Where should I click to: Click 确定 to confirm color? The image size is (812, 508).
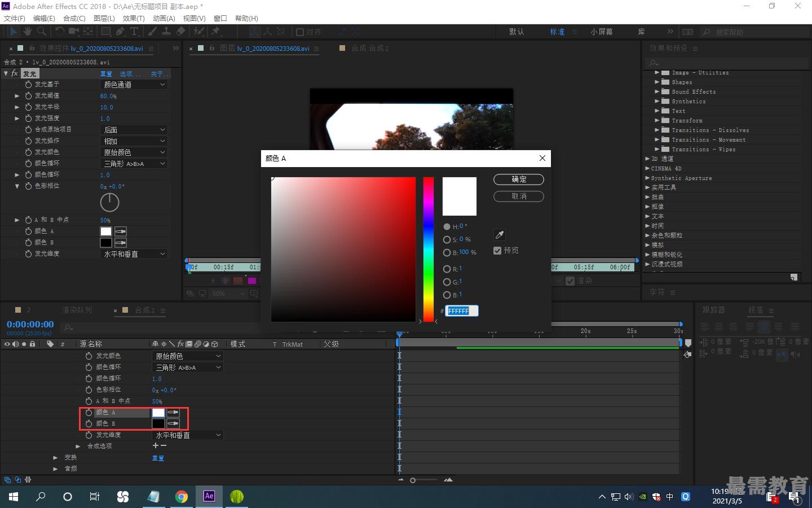coord(519,179)
